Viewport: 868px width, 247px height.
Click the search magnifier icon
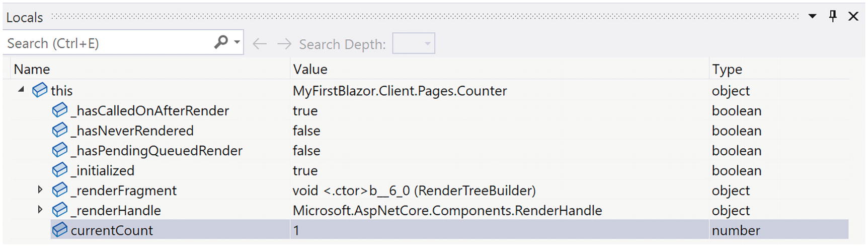point(221,42)
